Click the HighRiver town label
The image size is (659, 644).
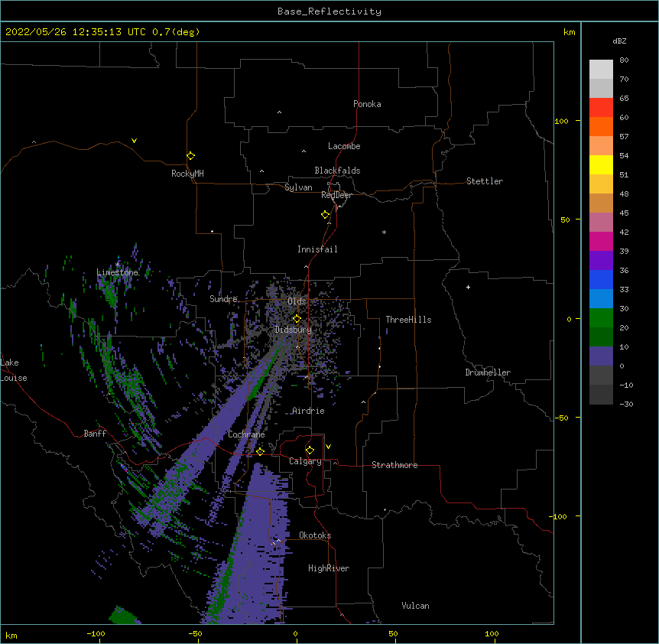[x=329, y=568]
